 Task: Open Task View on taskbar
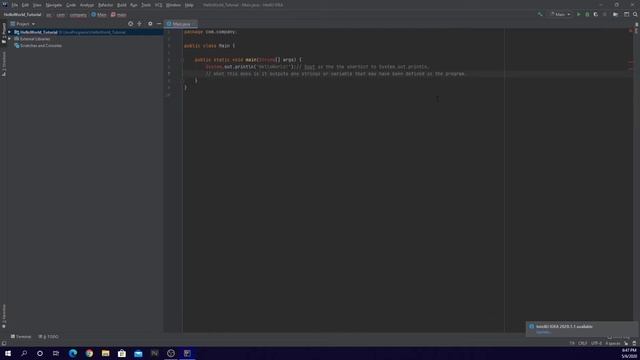pos(56,353)
